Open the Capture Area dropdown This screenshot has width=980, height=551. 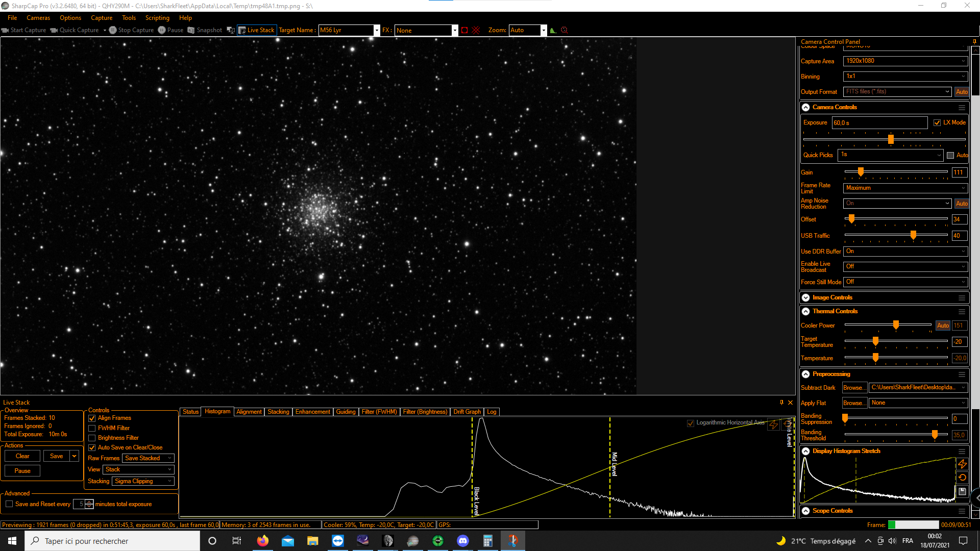point(905,61)
